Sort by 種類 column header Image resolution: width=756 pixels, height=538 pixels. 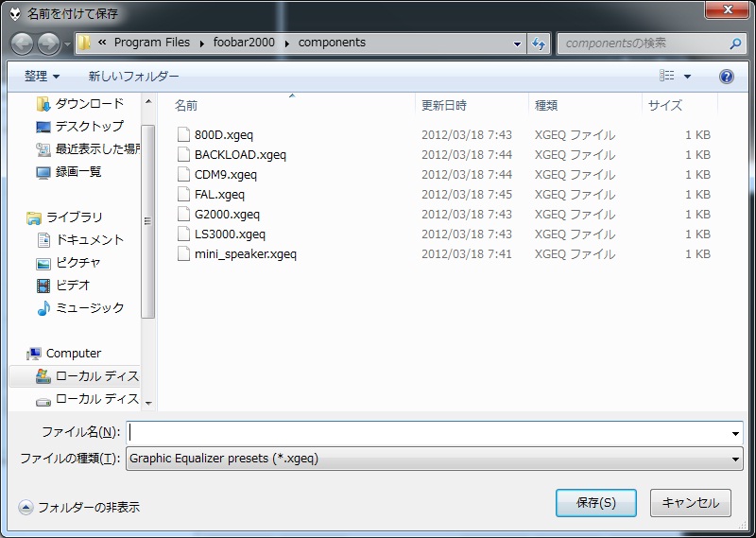click(x=546, y=105)
